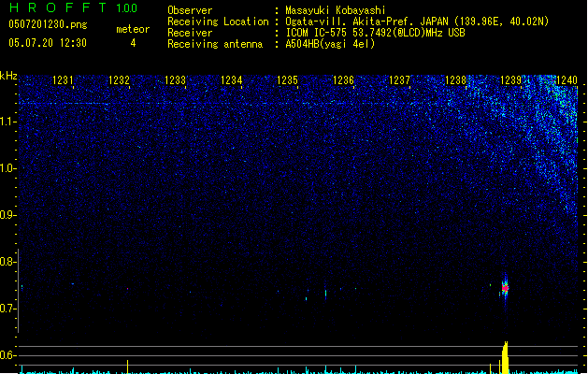The width and height of the screenshot is (588, 374).
Task: Click the Receiving Location field label
Action: tap(218, 22)
